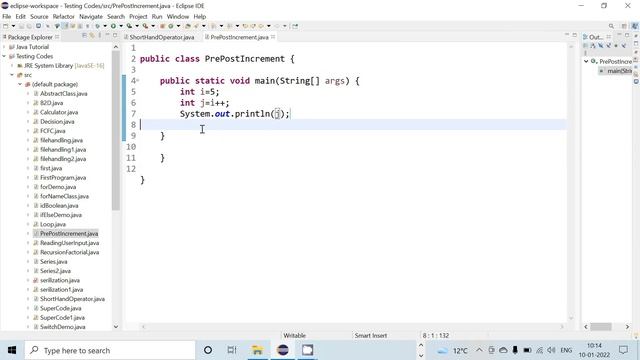Click the Coverage launch toolbar icon

pyautogui.click(x=129, y=26)
